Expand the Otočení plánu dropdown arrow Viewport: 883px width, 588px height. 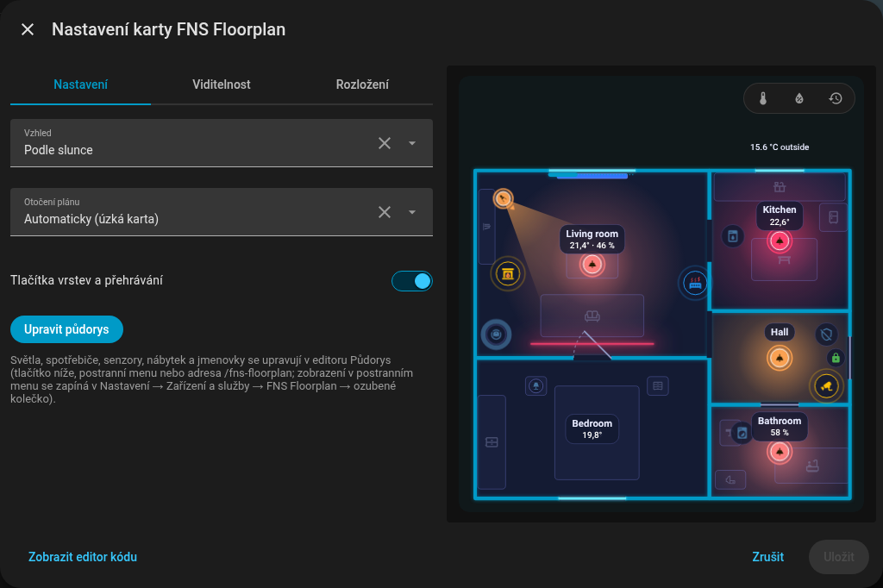412,212
